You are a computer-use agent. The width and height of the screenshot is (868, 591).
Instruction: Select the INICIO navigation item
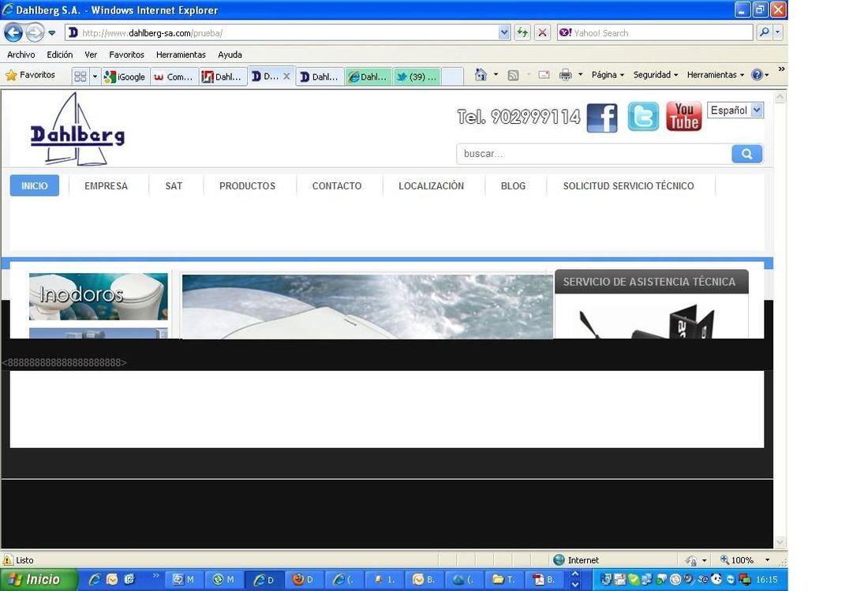[34, 186]
